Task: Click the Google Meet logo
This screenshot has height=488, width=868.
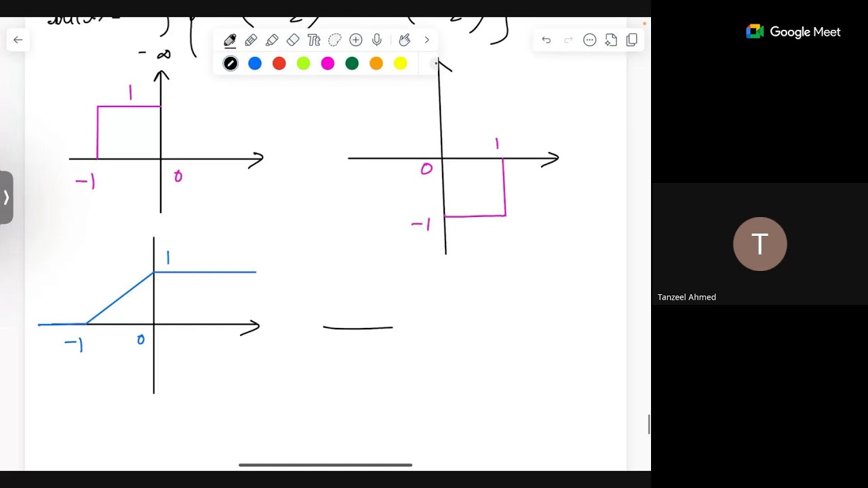Action: point(793,32)
